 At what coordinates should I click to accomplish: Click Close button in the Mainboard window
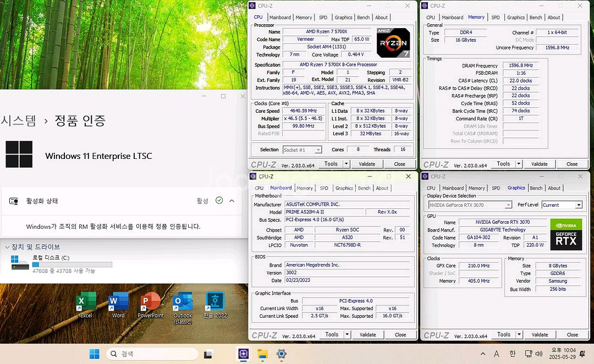tap(400, 335)
